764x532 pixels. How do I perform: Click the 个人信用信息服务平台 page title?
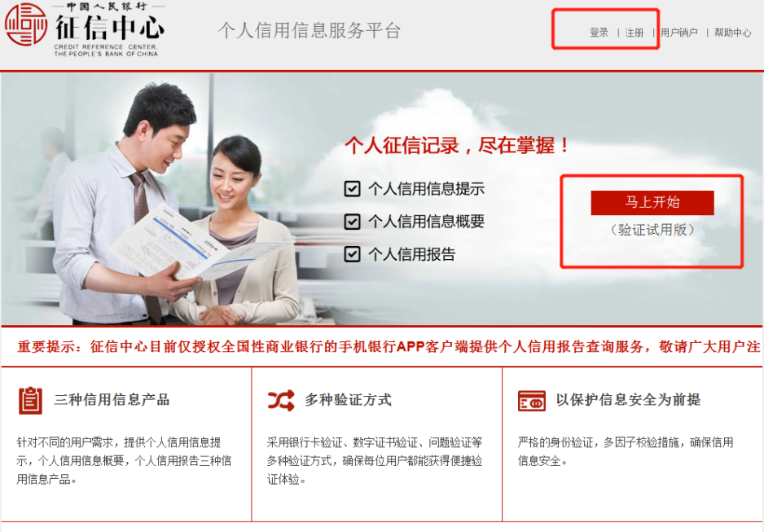pyautogui.click(x=310, y=31)
